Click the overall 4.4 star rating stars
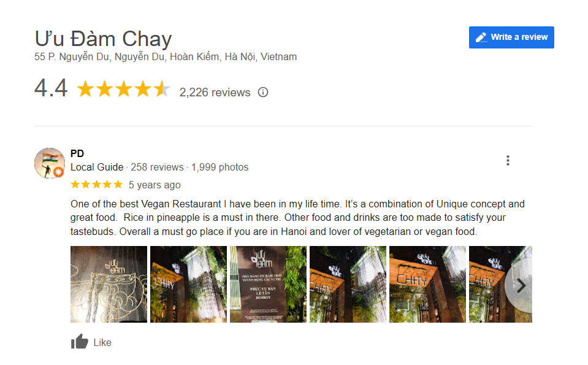 coord(124,90)
